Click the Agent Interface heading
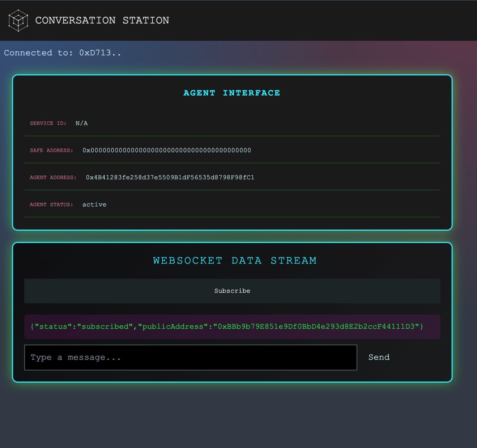Image resolution: width=477 pixels, height=448 pixels. click(x=232, y=93)
